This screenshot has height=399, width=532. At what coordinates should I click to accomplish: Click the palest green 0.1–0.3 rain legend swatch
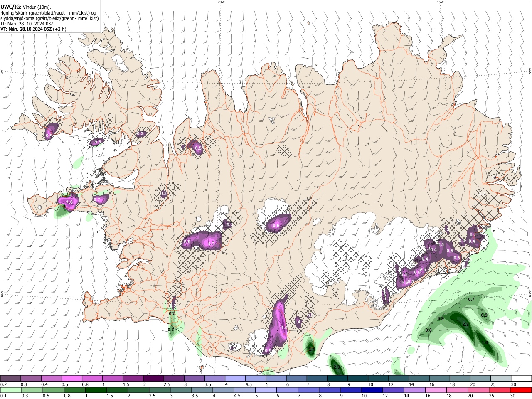point(10,390)
